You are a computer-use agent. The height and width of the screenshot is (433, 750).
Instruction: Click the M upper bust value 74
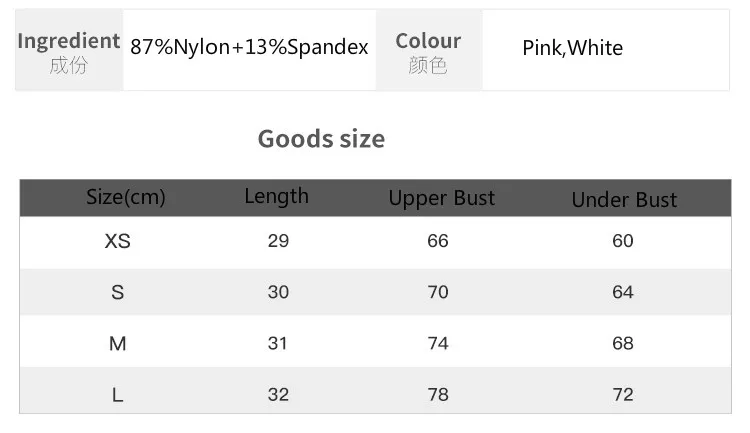(x=438, y=343)
